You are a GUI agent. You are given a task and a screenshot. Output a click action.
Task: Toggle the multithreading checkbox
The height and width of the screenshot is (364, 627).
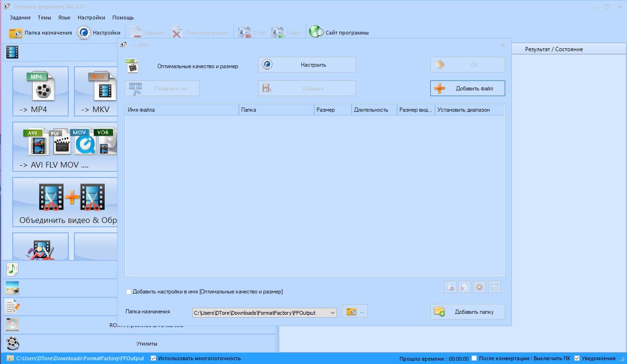[153, 358]
